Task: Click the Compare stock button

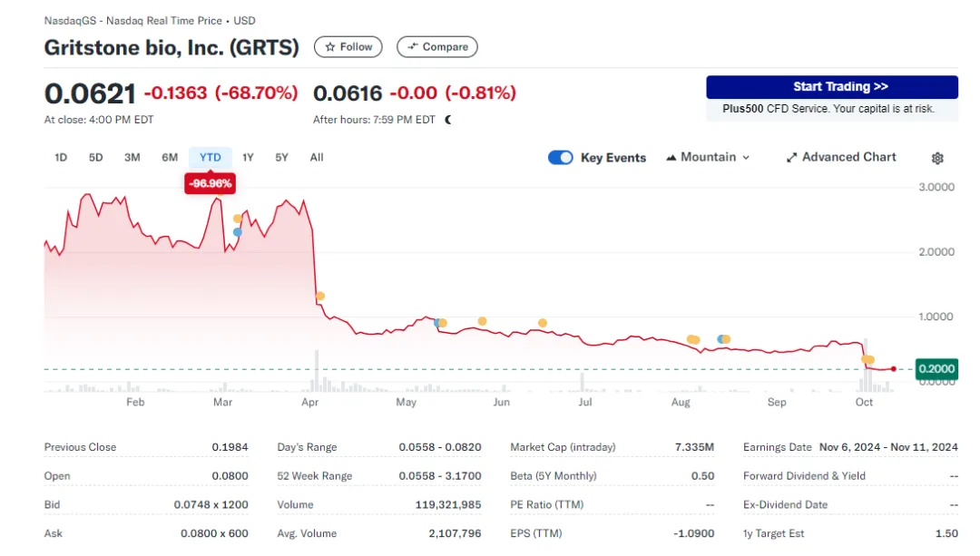Action: pyautogui.click(x=437, y=47)
